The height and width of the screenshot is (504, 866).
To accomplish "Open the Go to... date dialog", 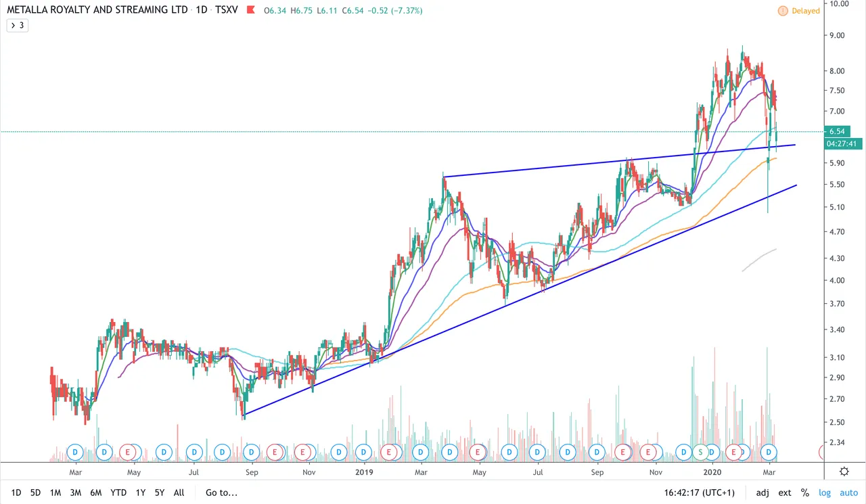I will click(222, 492).
